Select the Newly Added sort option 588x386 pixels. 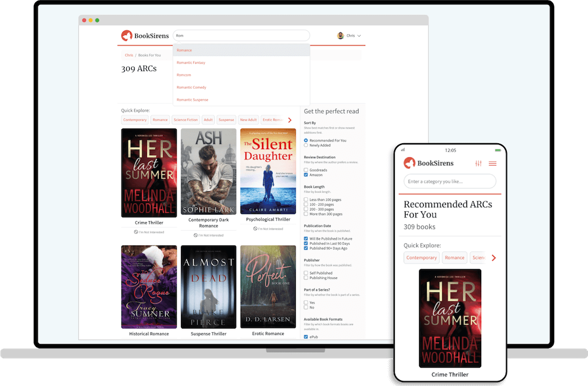(305, 144)
